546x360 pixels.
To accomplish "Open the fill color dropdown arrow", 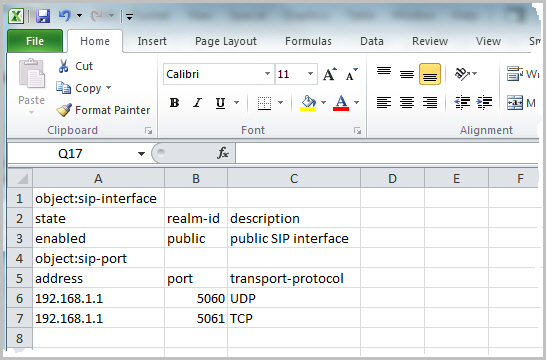I will pos(323,102).
